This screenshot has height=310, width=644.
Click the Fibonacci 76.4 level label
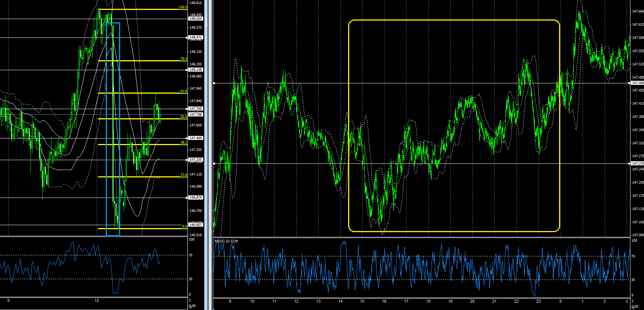183,59
